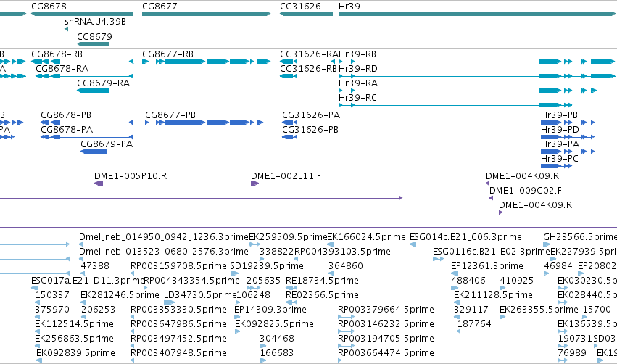Click EST SD19239.5prime
The image size is (617, 364).
click(267, 266)
